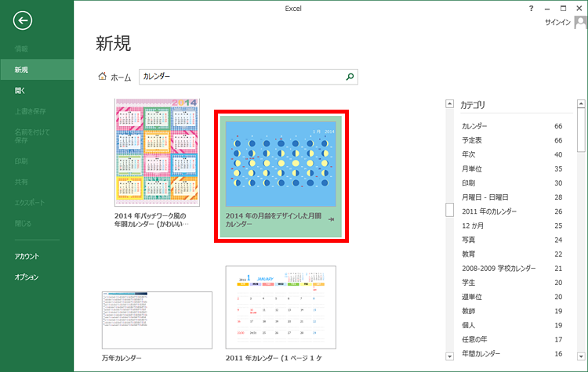Click the sign-in avatar icon
Screen dimensions: 588x372
tap(580, 23)
